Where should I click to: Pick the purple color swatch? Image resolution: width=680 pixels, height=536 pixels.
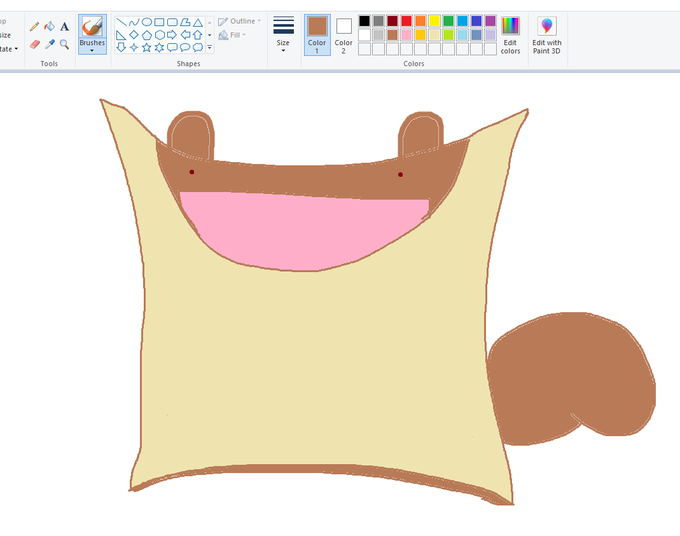point(490,21)
